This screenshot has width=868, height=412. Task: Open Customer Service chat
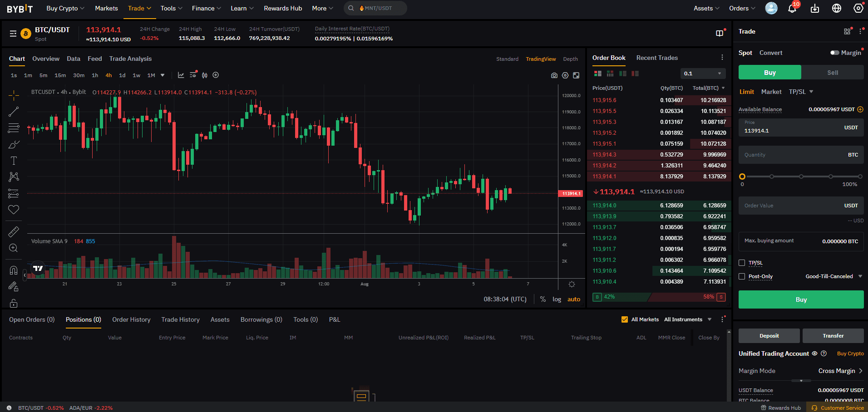pyautogui.click(x=838, y=407)
